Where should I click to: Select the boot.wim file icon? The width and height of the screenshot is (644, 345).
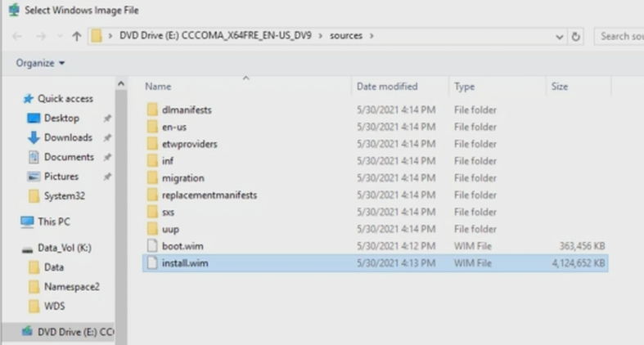151,245
